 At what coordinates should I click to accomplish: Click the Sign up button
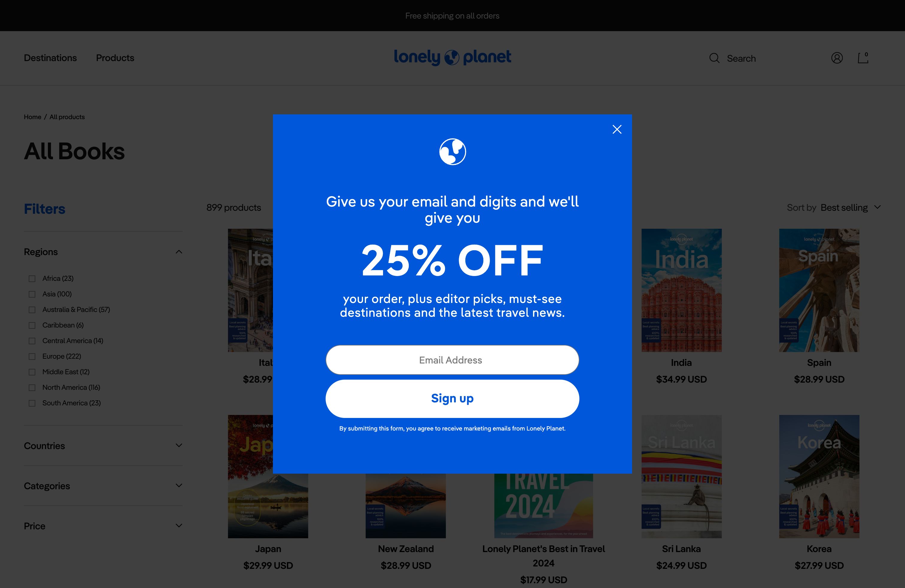pyautogui.click(x=452, y=398)
